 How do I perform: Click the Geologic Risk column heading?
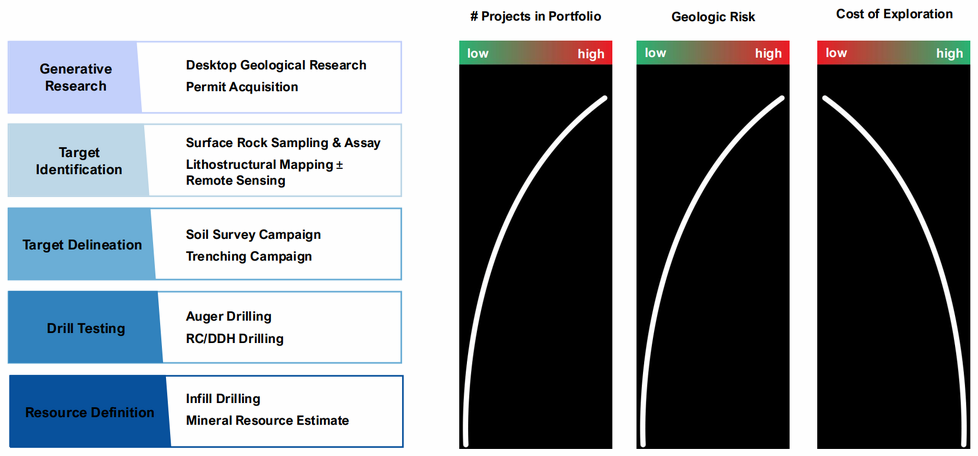pos(712,17)
